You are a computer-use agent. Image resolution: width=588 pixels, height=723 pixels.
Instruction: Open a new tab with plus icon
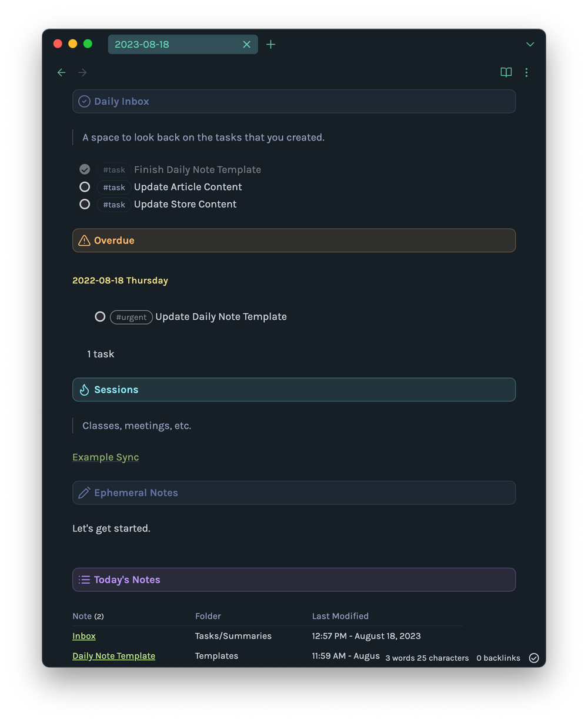270,44
